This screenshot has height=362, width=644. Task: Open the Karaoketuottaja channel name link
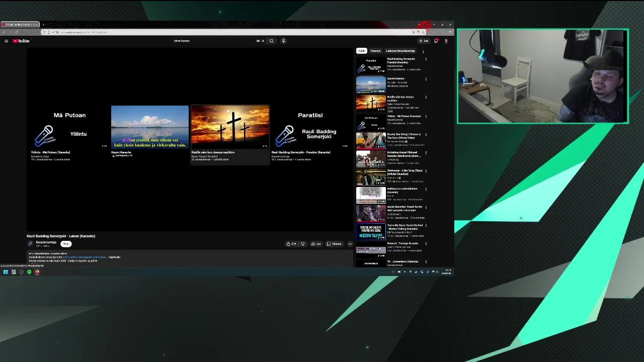pyautogui.click(x=46, y=242)
